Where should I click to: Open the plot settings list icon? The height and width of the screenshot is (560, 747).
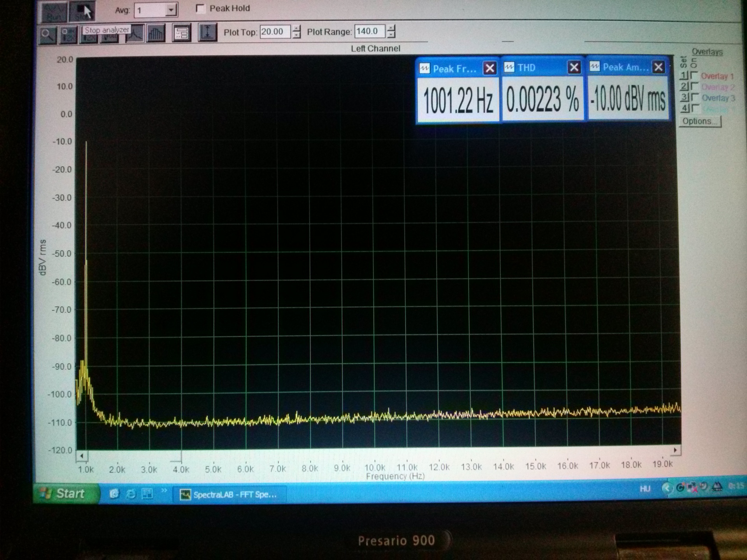(x=181, y=33)
